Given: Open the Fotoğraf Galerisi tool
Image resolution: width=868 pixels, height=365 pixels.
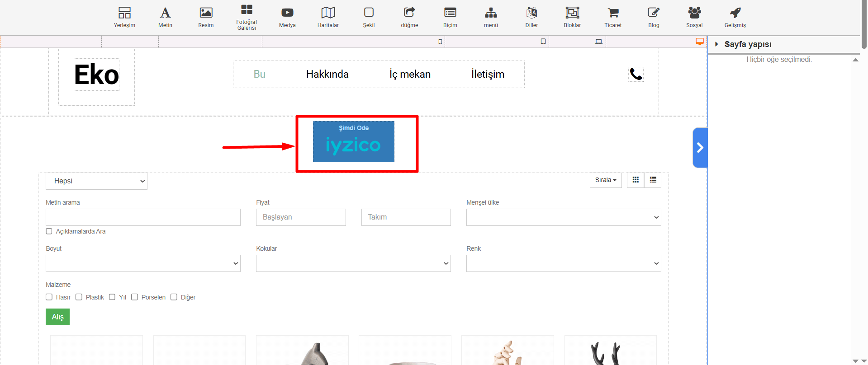Looking at the screenshot, I should [x=247, y=17].
